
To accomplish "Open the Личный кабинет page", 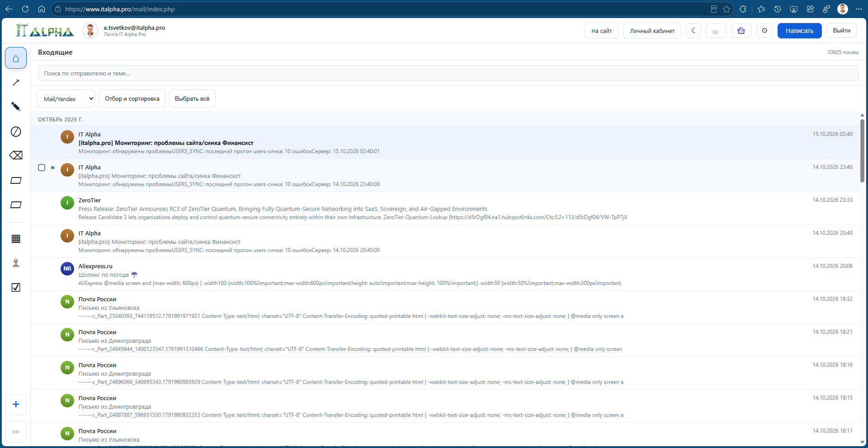I will [652, 31].
